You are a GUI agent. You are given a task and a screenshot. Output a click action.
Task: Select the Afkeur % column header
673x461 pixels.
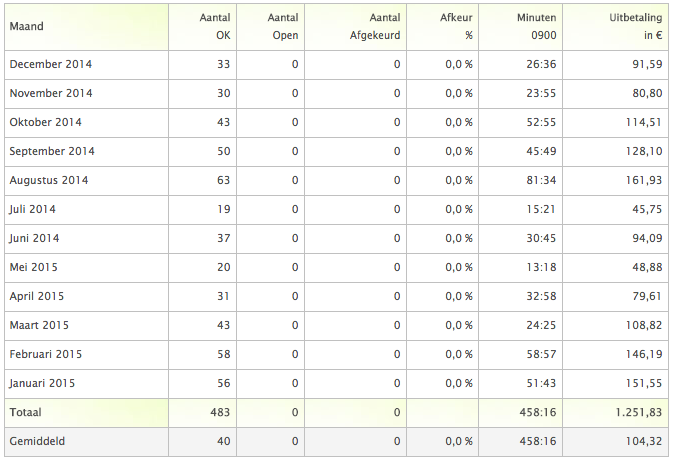(x=443, y=27)
